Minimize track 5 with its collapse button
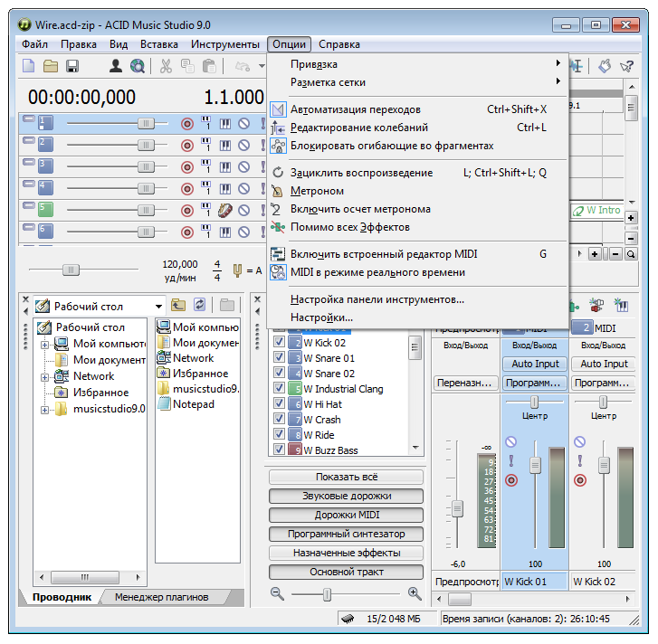The image size is (658, 644). pyautogui.click(x=28, y=205)
